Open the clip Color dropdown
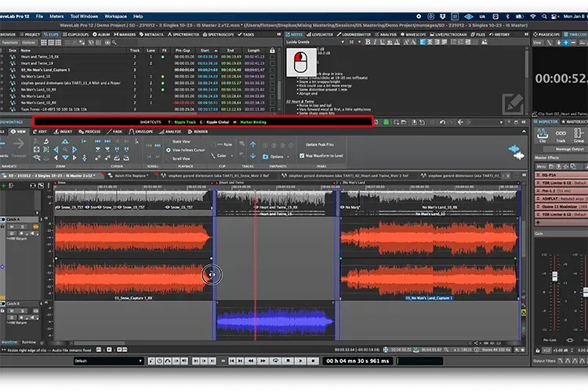 [x=222, y=156]
